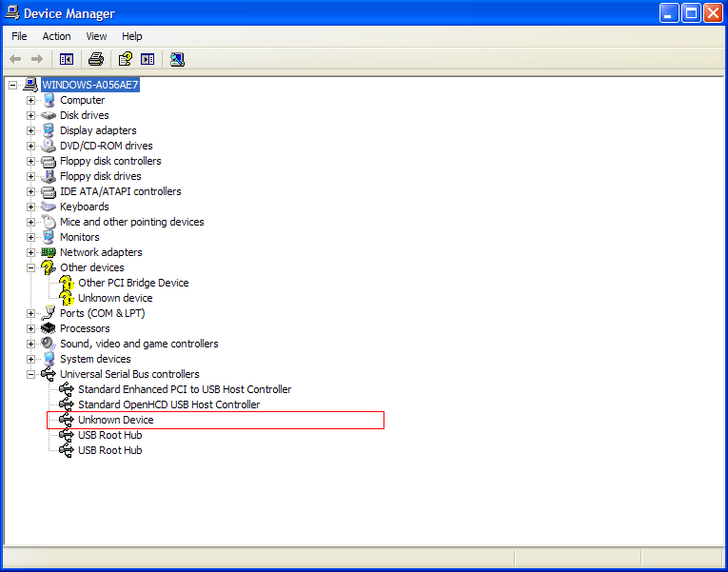
Task: Click the DVD/CD-ROM drives icon
Action: [x=49, y=146]
